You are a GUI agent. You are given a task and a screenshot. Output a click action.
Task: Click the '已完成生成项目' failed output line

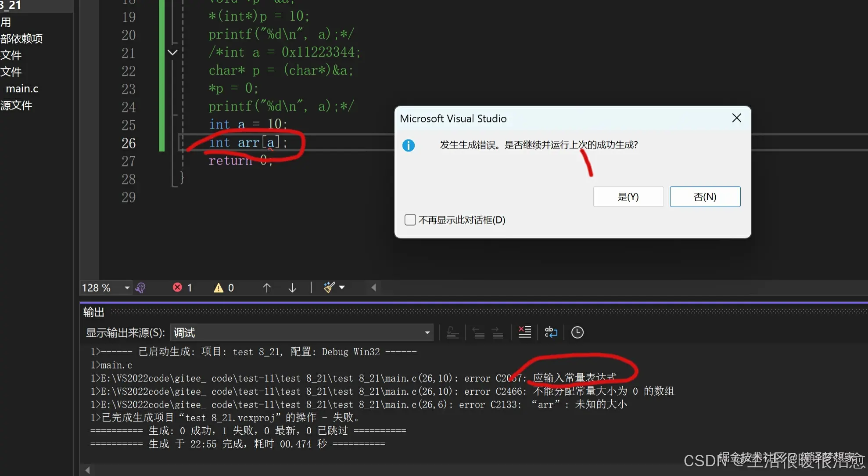pyautogui.click(x=225, y=417)
